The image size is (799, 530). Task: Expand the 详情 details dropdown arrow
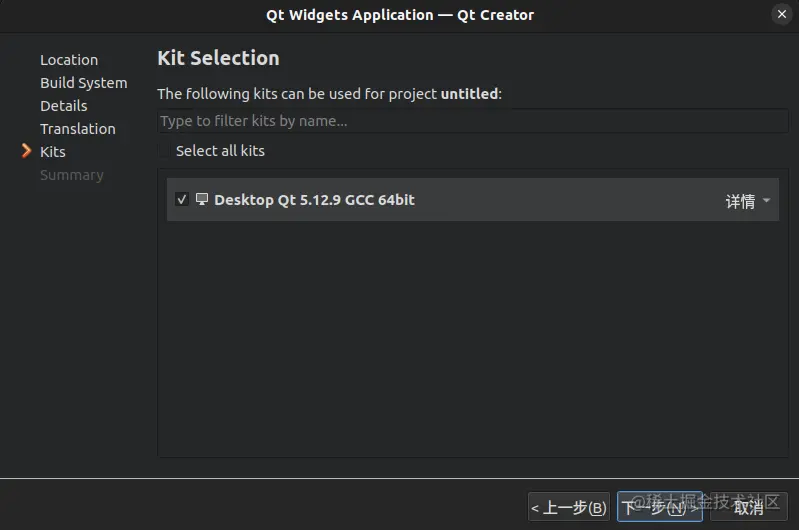coord(766,200)
